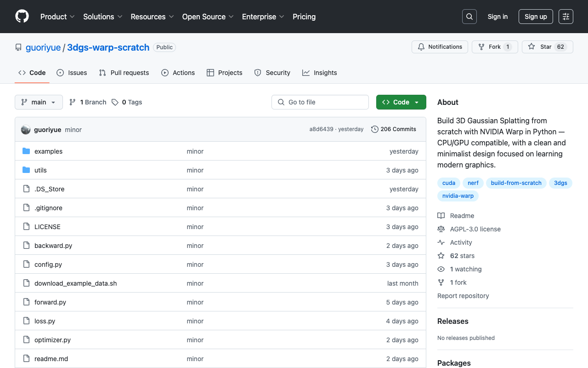588x368 pixels.
Task: Click the folder icon for examples
Action: [26, 151]
